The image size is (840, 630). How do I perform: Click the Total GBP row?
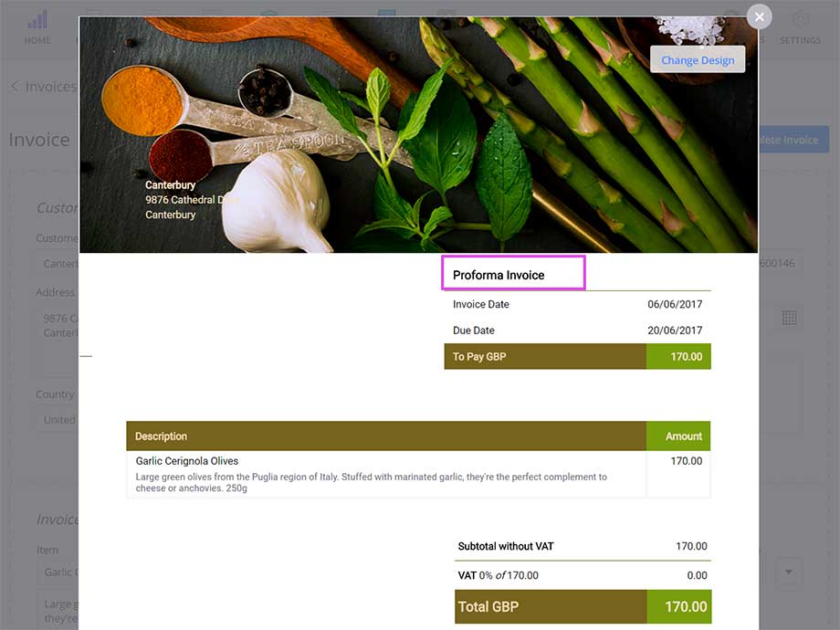tap(583, 607)
